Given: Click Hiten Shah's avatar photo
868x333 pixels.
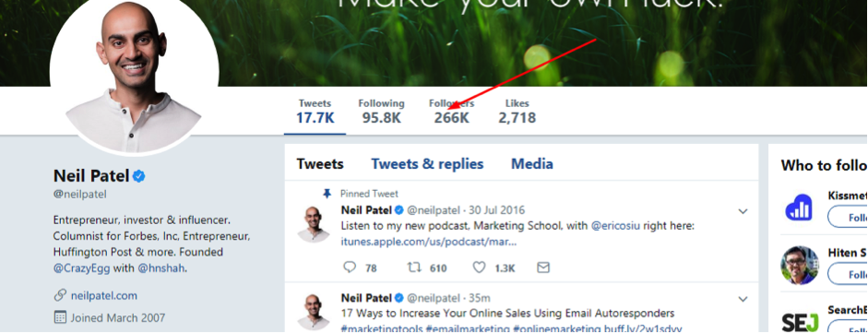Looking at the screenshot, I should tap(800, 265).
